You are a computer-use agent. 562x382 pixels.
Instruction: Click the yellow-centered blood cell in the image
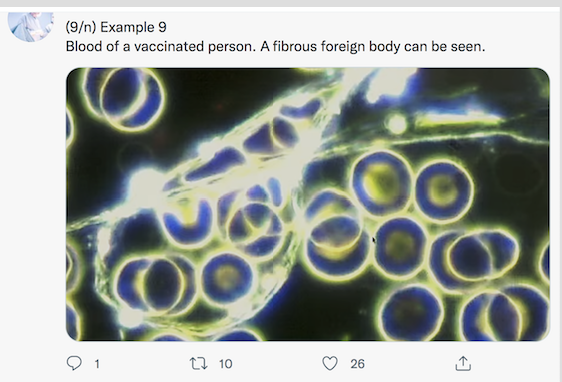382,183
